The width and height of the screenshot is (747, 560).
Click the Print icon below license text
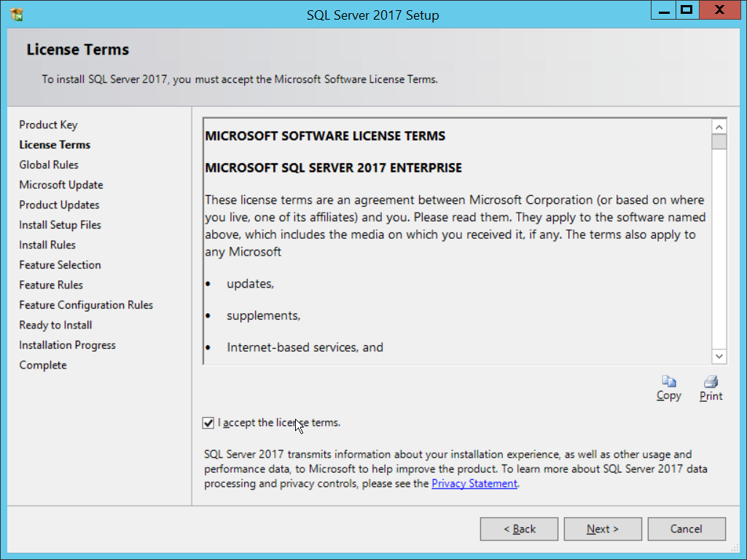[x=711, y=382]
